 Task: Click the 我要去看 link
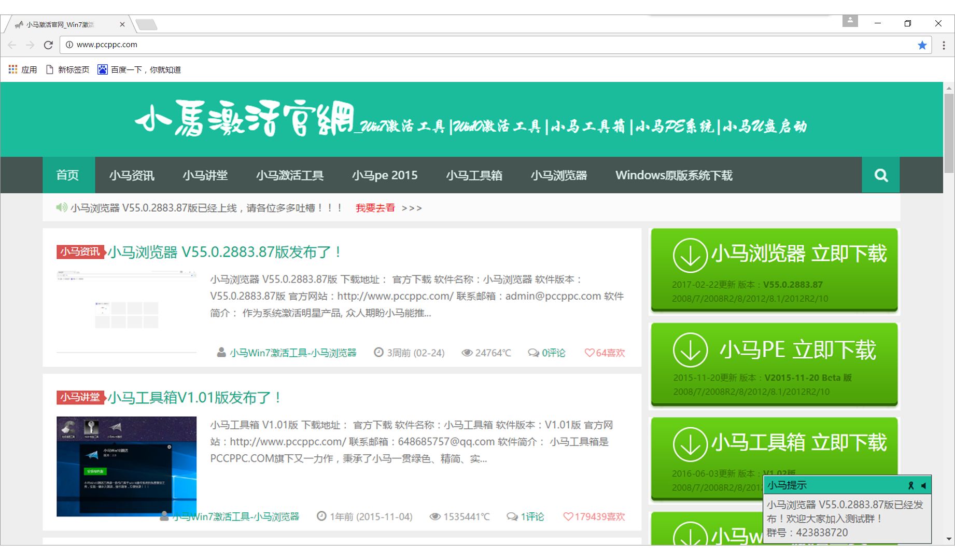click(375, 208)
